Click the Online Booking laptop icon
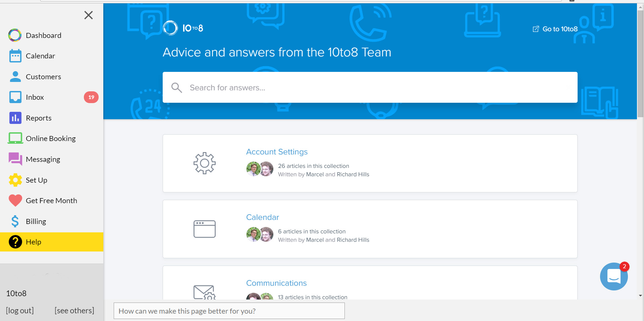This screenshot has height=321, width=644. point(15,138)
